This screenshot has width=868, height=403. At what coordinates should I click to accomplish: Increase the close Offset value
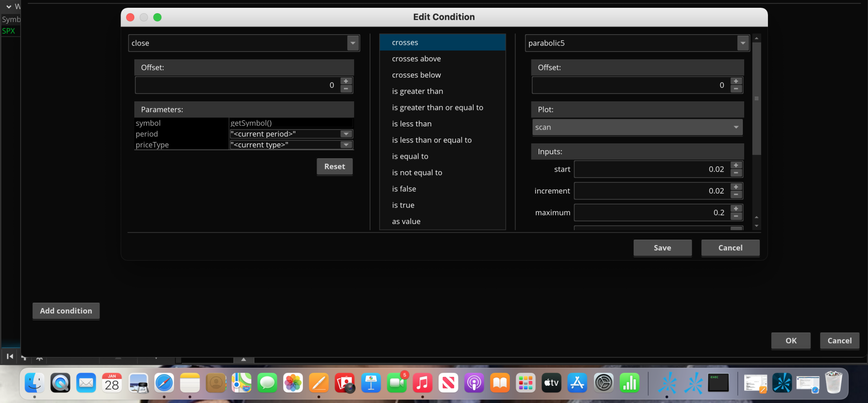pyautogui.click(x=346, y=81)
